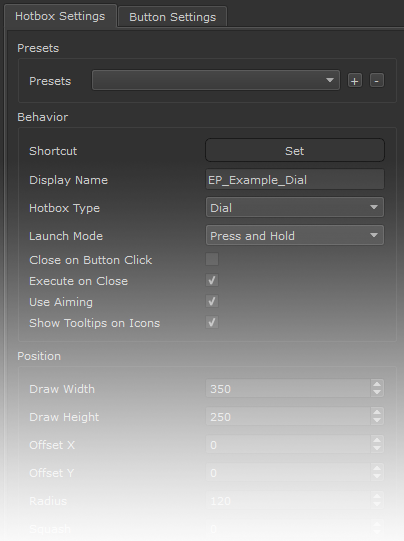Open the Presets dropdown
Viewport: 404px width, 541px height.
[216, 80]
